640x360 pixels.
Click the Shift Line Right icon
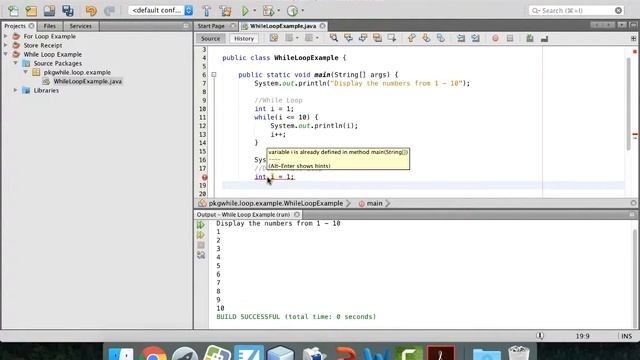476,38
